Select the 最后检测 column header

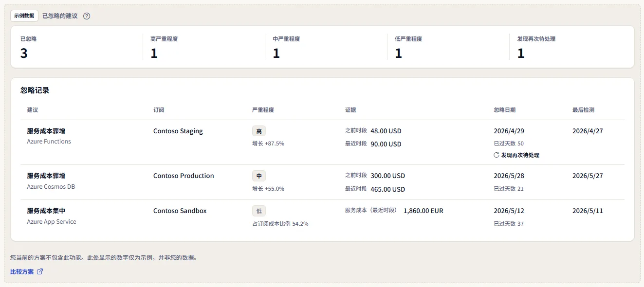click(x=583, y=110)
